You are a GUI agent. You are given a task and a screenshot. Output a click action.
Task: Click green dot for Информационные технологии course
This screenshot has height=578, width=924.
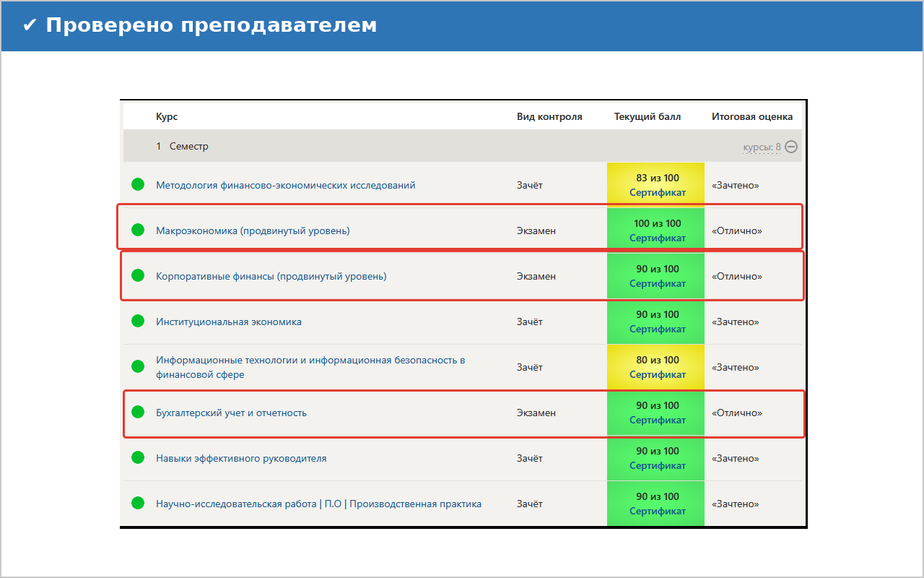tap(138, 367)
